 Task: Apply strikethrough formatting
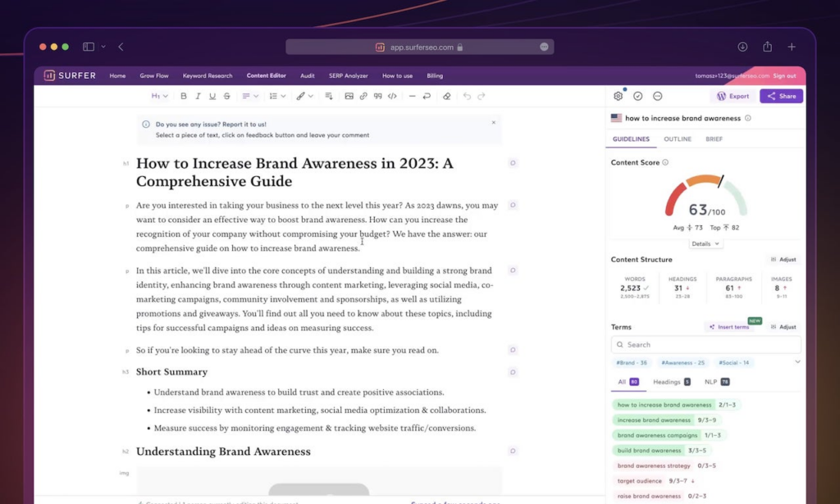pyautogui.click(x=226, y=97)
